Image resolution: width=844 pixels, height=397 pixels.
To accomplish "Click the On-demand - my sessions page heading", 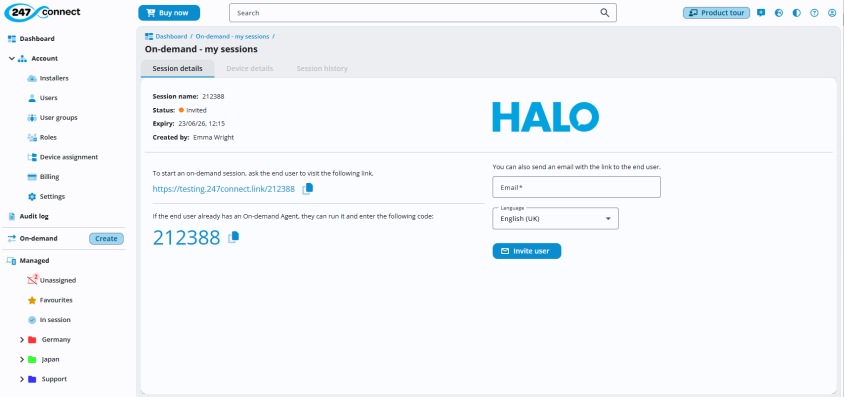I will point(201,49).
